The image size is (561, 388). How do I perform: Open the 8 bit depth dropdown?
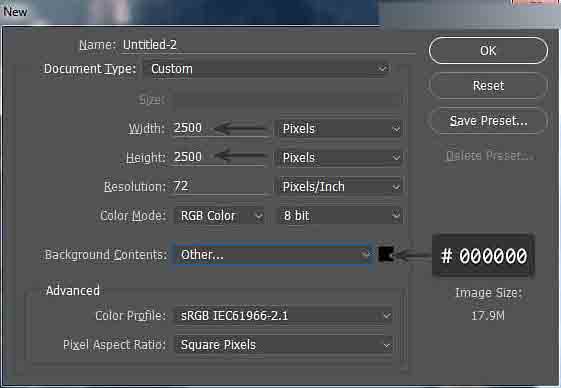(x=340, y=215)
